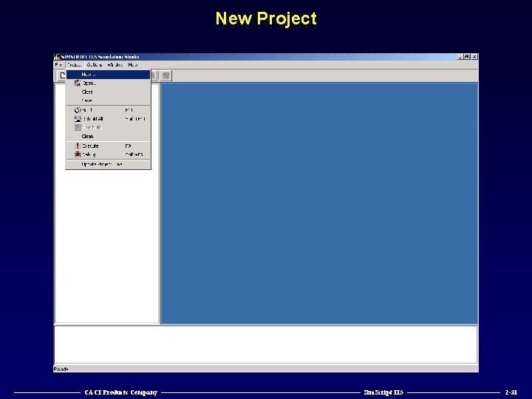Click inside the bottom output pane
The width and height of the screenshot is (532, 399).
tap(266, 344)
